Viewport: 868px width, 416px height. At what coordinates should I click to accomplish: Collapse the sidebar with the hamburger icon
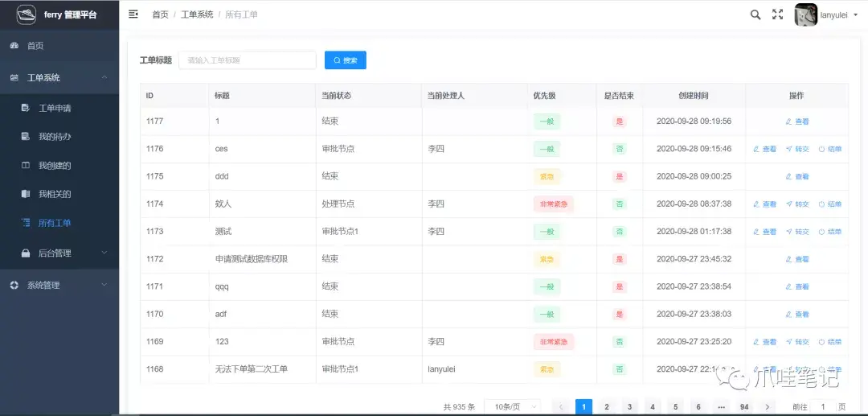(133, 14)
